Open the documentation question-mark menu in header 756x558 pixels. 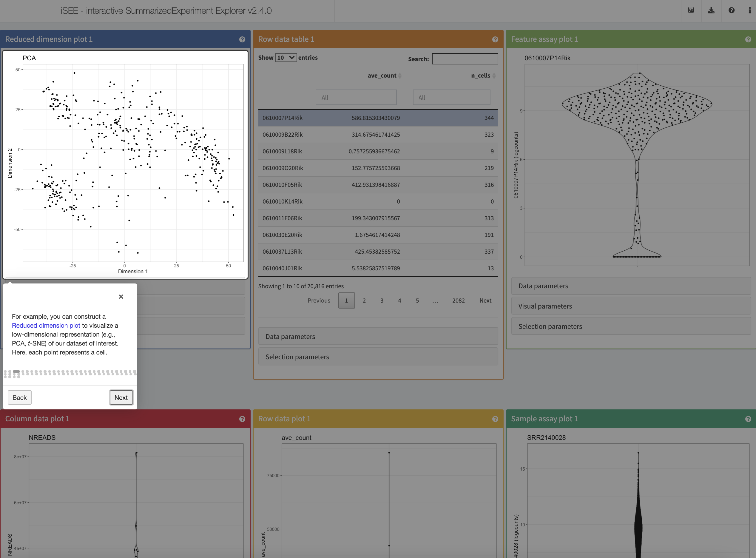click(731, 10)
